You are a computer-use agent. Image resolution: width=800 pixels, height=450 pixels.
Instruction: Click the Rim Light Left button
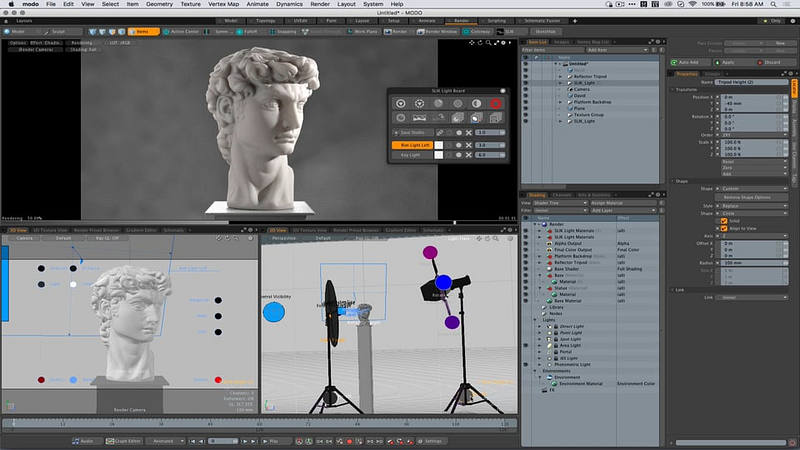tap(413, 145)
